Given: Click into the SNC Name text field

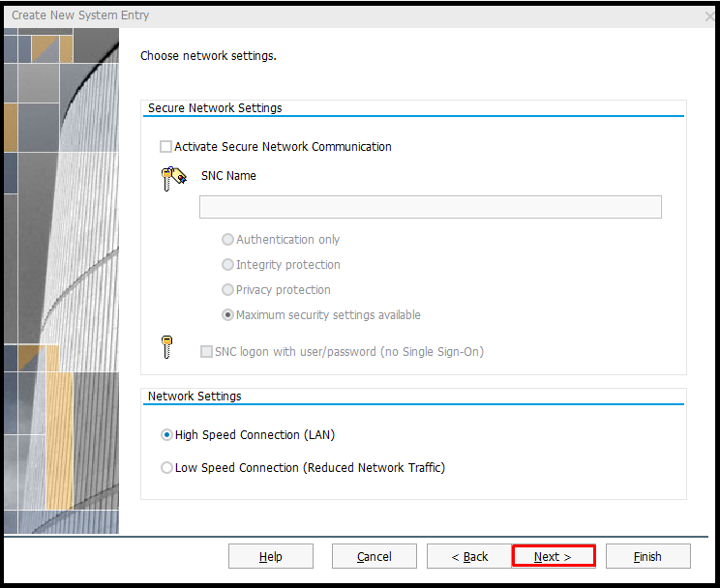Looking at the screenshot, I should point(430,207).
